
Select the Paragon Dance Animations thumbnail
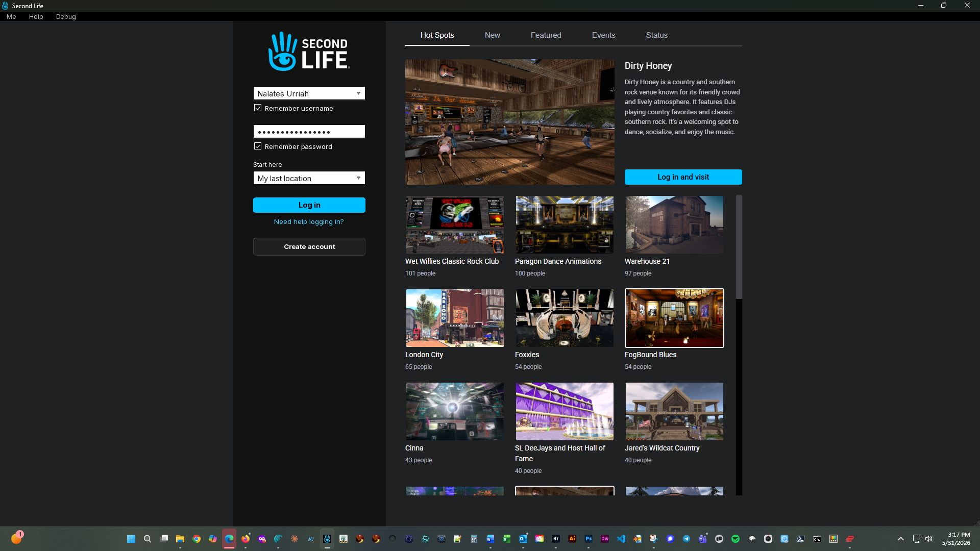click(x=565, y=225)
